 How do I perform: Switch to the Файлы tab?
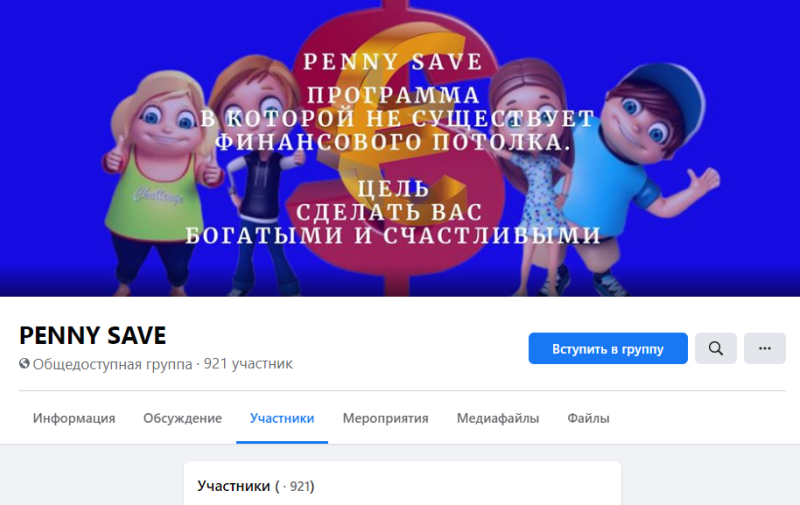(588, 418)
